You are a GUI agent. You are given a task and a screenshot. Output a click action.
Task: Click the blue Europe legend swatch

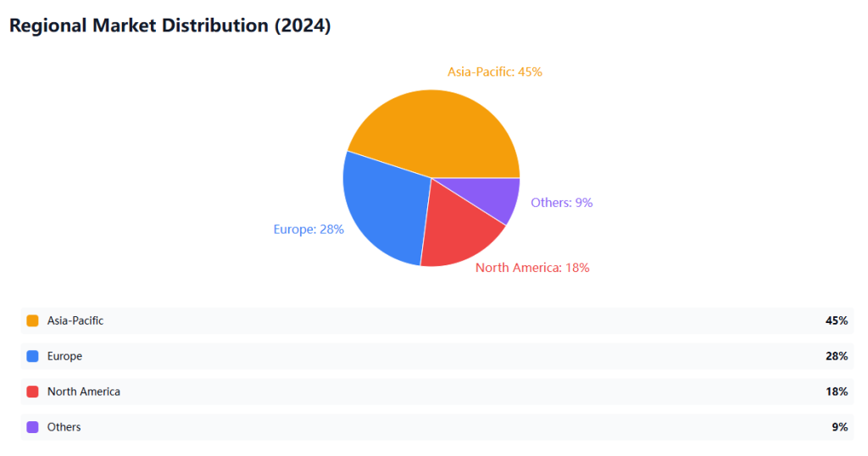tap(33, 356)
